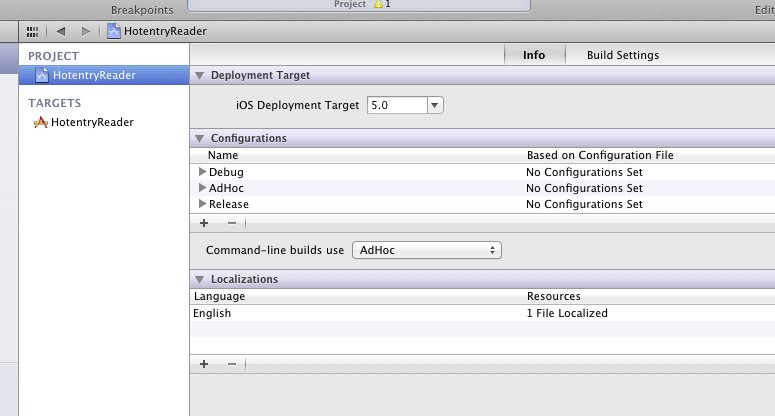Click the Breakpoints toolbar label
The width and height of the screenshot is (775, 416).
(142, 10)
